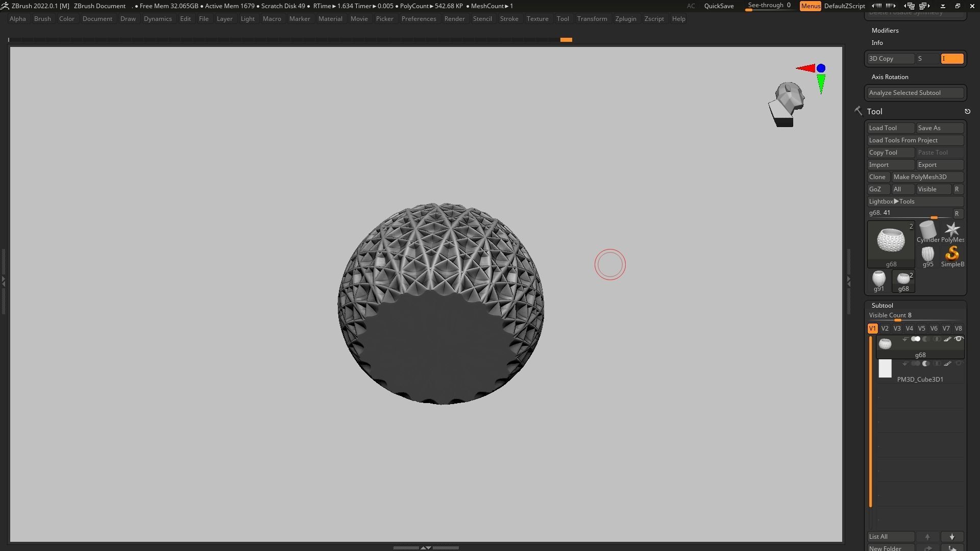Select the SimpleBrush tool icon

pyautogui.click(x=952, y=254)
